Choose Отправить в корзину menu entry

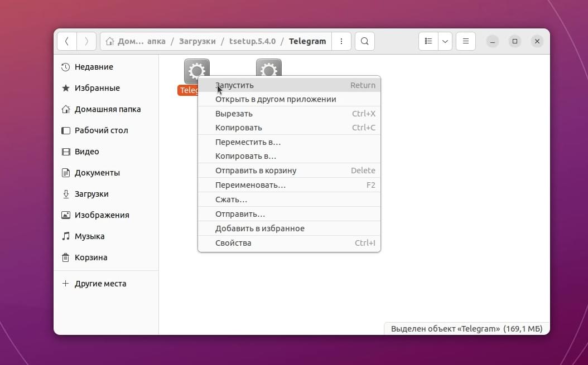point(289,171)
